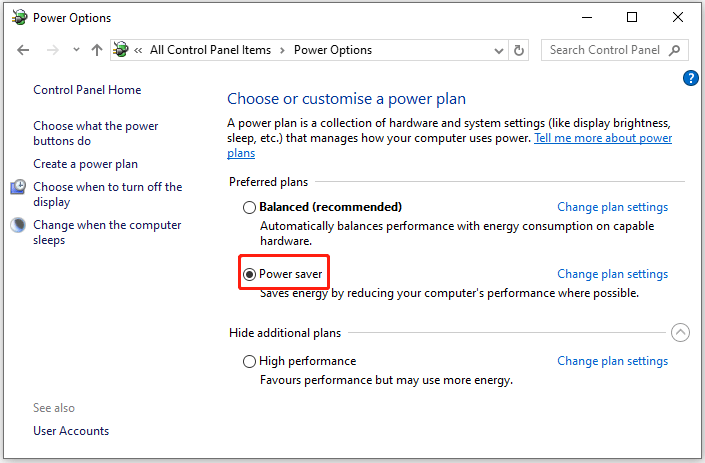Select the High performance plan
Image resolution: width=705 pixels, height=463 pixels.
249,361
